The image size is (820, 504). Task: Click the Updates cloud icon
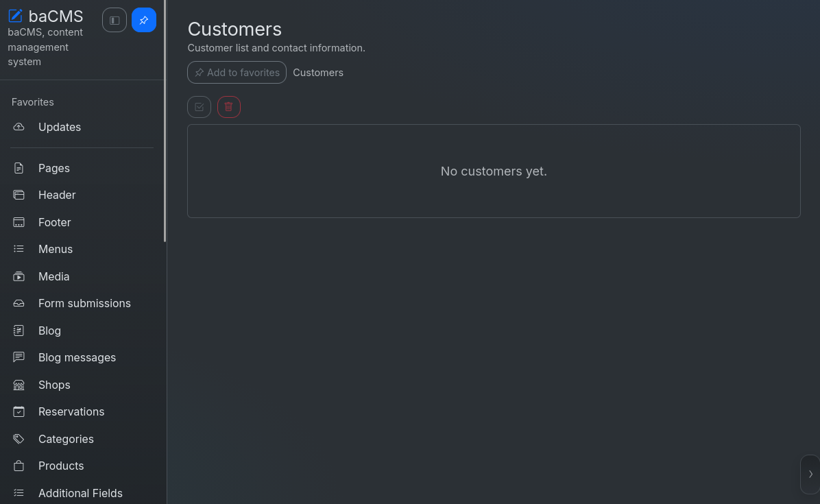click(19, 127)
